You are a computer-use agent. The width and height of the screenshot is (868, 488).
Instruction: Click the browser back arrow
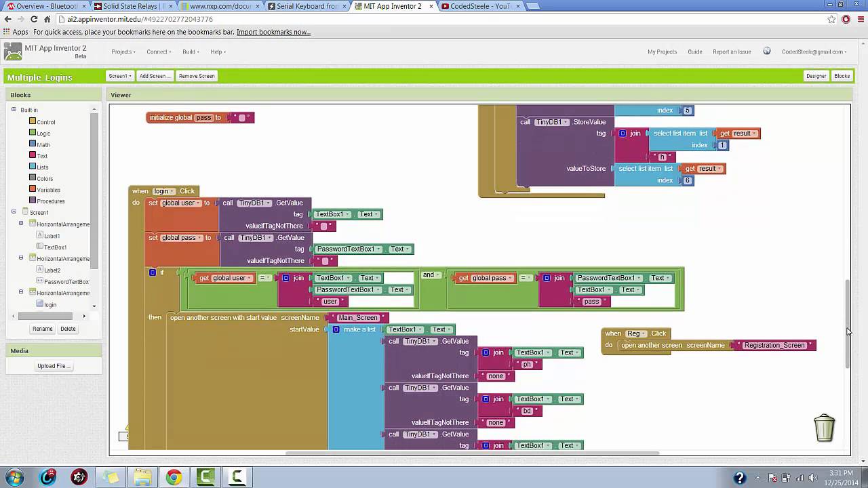point(8,19)
